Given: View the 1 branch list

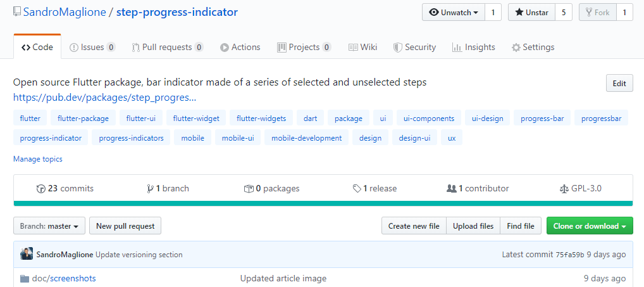Looking at the screenshot, I should [168, 189].
